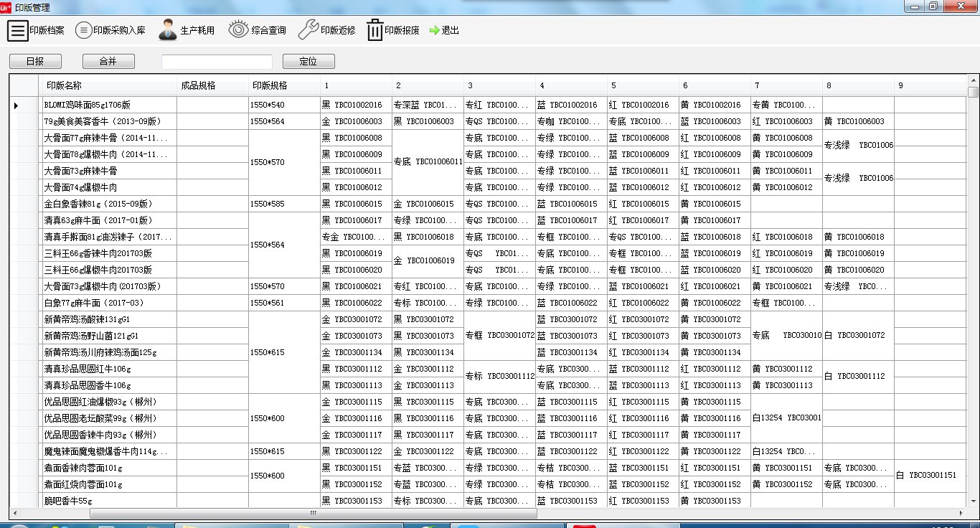Open 生产耗用 person icon
Image resolution: width=980 pixels, height=528 pixels.
click(167, 30)
